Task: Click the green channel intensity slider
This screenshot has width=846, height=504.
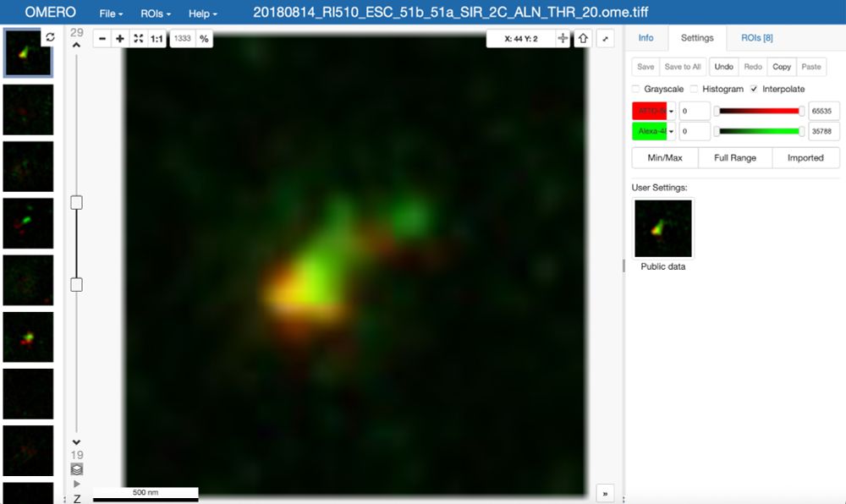Action: [759, 131]
